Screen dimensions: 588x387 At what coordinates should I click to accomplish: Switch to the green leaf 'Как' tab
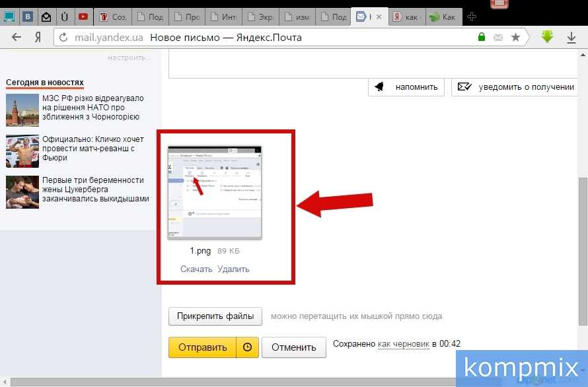443,17
